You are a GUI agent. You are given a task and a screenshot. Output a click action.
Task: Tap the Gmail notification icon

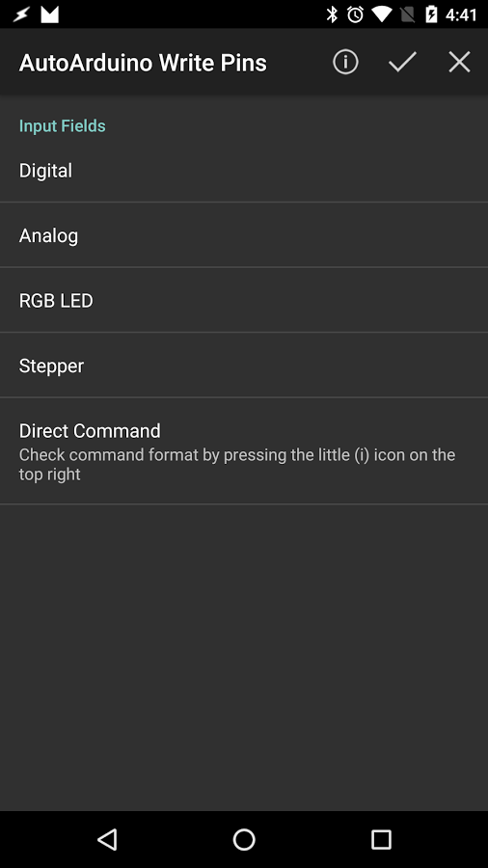point(49,14)
